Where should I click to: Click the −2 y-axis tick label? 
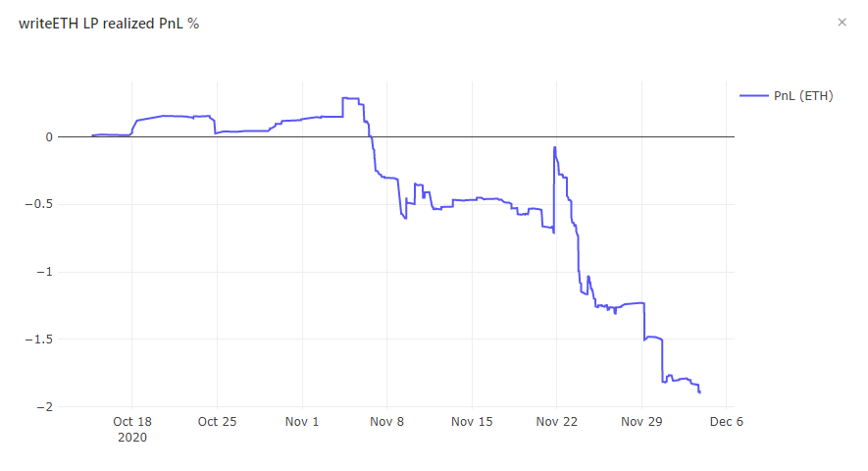45,406
